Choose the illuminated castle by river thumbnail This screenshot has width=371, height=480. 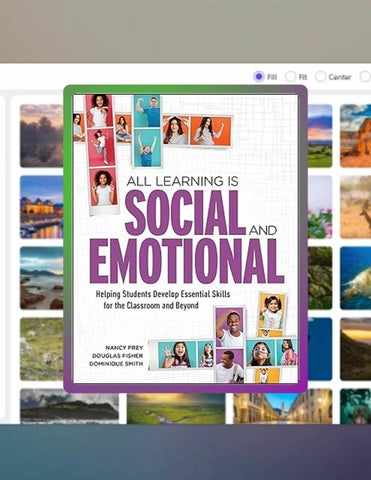pos(42,207)
